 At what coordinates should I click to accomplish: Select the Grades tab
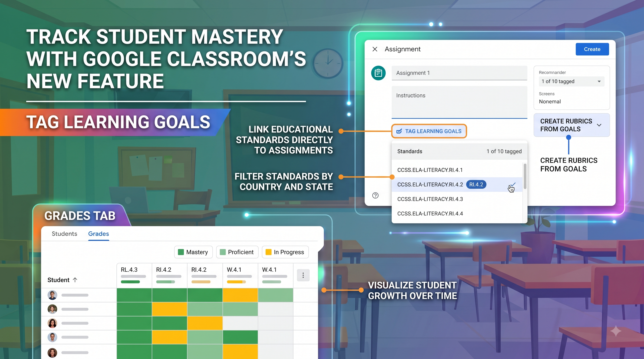point(99,234)
